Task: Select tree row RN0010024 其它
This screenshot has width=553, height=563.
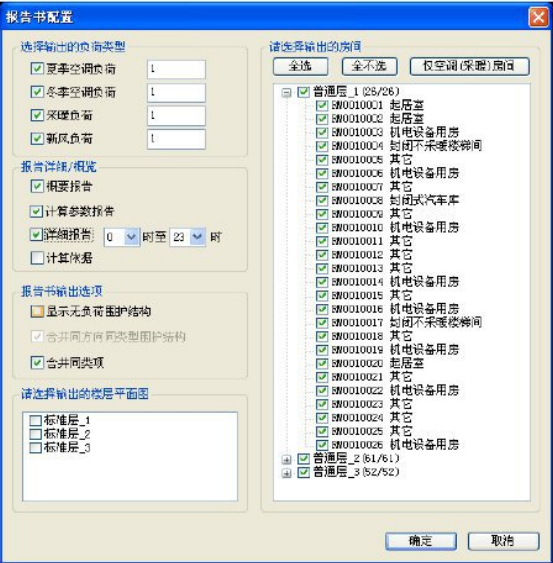Action: coord(372,418)
